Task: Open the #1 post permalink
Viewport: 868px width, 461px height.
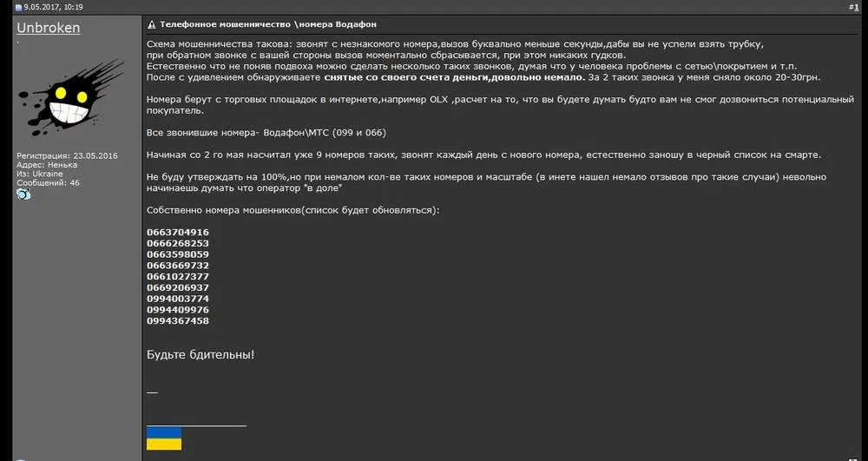Action: coord(852,7)
